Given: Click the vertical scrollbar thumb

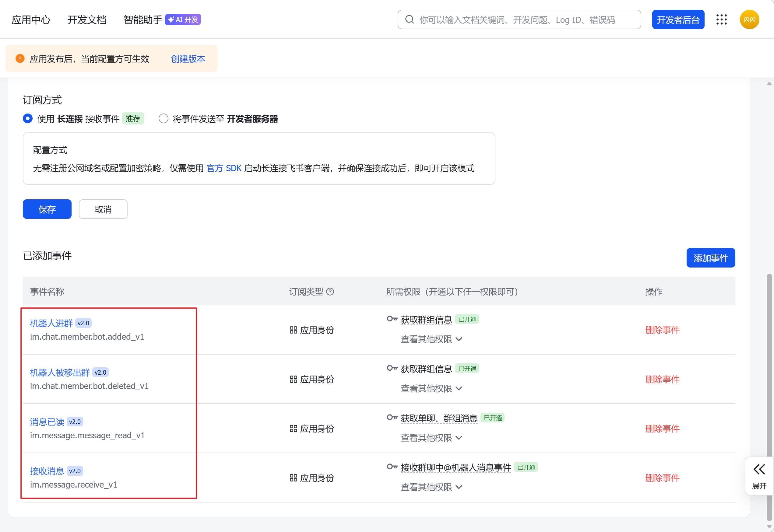Looking at the screenshot, I should tap(769, 367).
